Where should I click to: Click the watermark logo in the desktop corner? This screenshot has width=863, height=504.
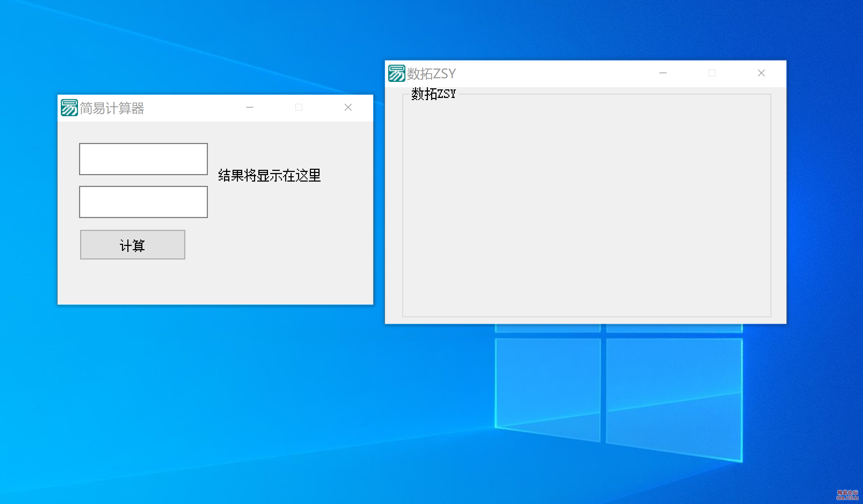[847, 495]
